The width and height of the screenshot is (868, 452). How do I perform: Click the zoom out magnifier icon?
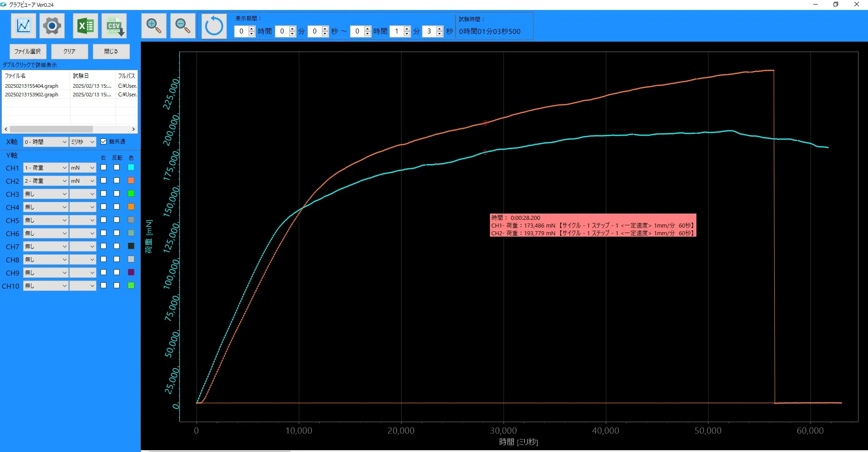(182, 26)
